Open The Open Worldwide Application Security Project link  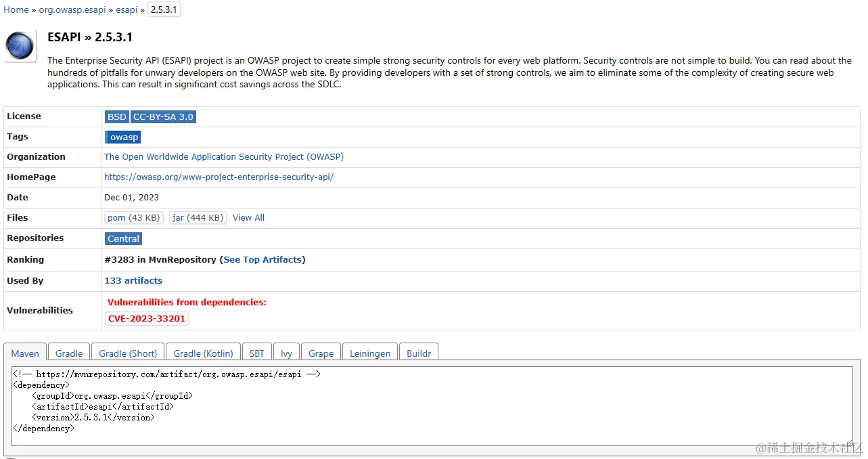(224, 156)
